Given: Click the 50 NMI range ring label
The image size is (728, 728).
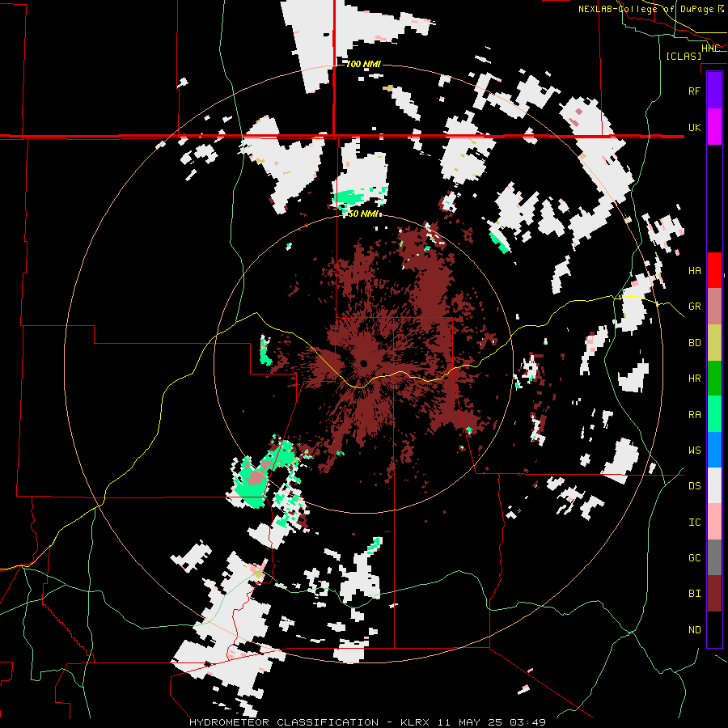Looking at the screenshot, I should coord(363,214).
